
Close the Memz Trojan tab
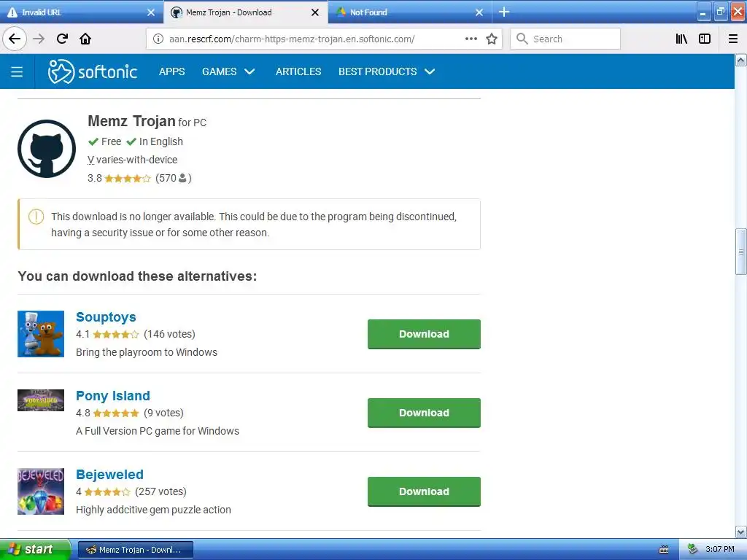(315, 12)
